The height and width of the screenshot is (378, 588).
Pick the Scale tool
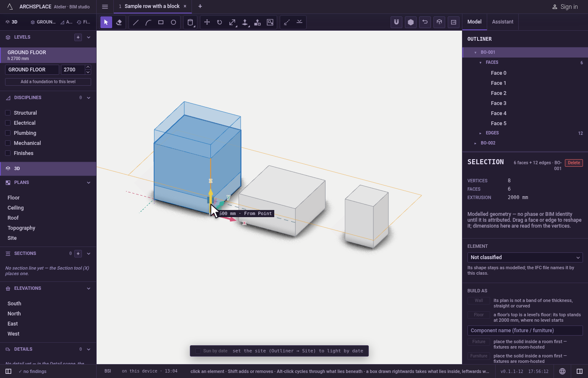pos(232,22)
